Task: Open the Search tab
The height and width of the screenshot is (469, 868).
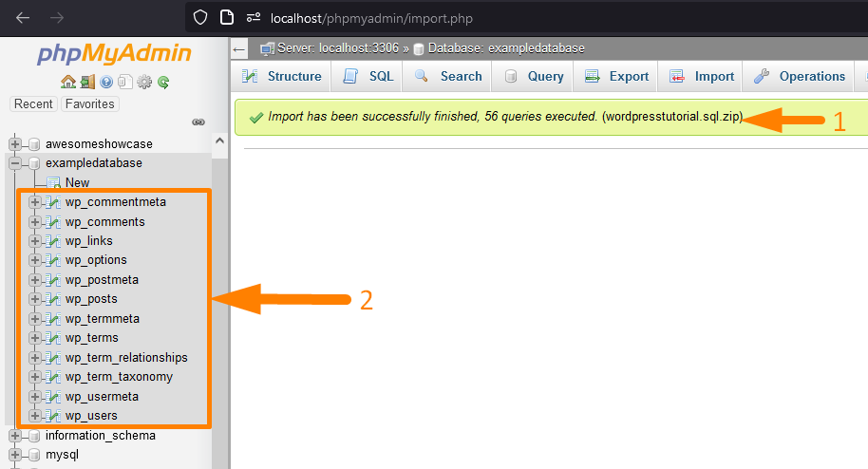Action: 448,76
